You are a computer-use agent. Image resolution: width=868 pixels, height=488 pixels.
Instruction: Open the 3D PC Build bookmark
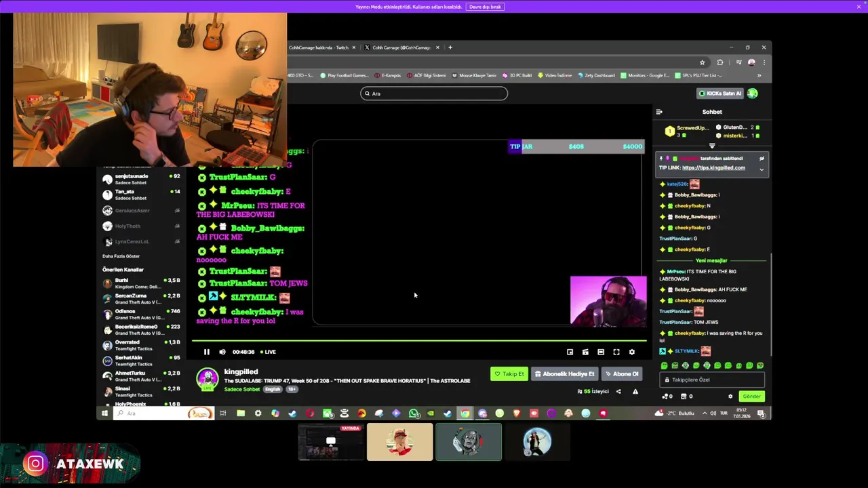[517, 75]
